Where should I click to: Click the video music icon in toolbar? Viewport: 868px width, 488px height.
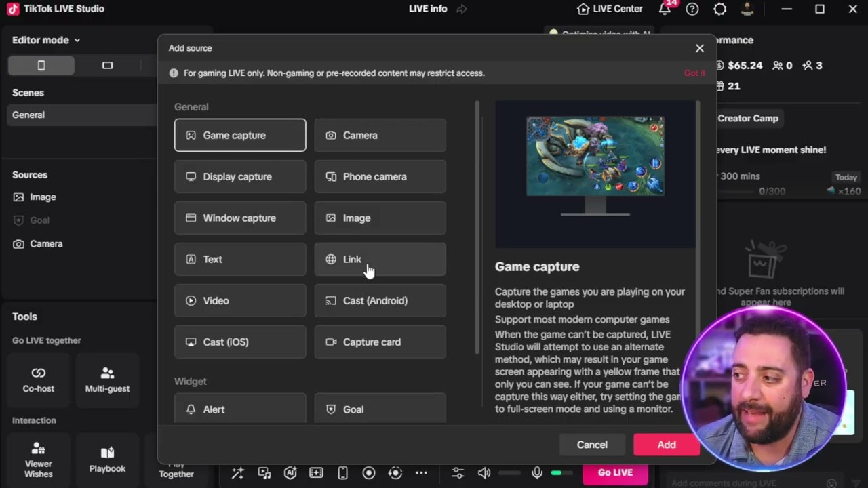(264, 473)
